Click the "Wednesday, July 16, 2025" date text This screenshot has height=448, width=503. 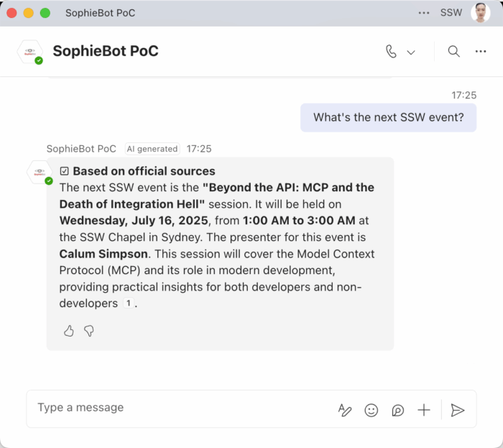click(134, 221)
